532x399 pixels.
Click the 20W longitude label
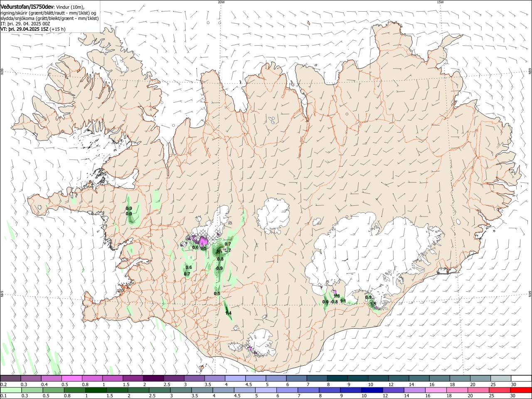pyautogui.click(x=221, y=2)
